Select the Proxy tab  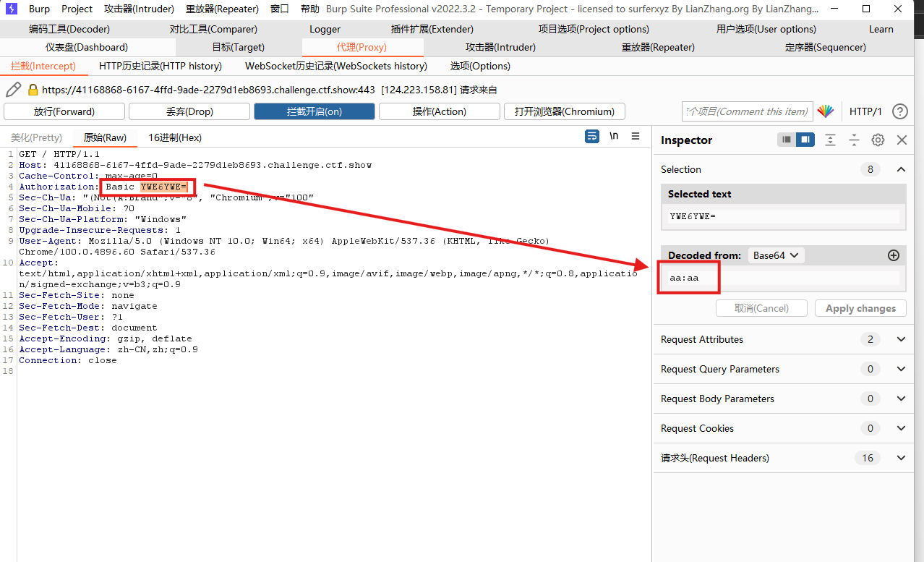coord(362,47)
